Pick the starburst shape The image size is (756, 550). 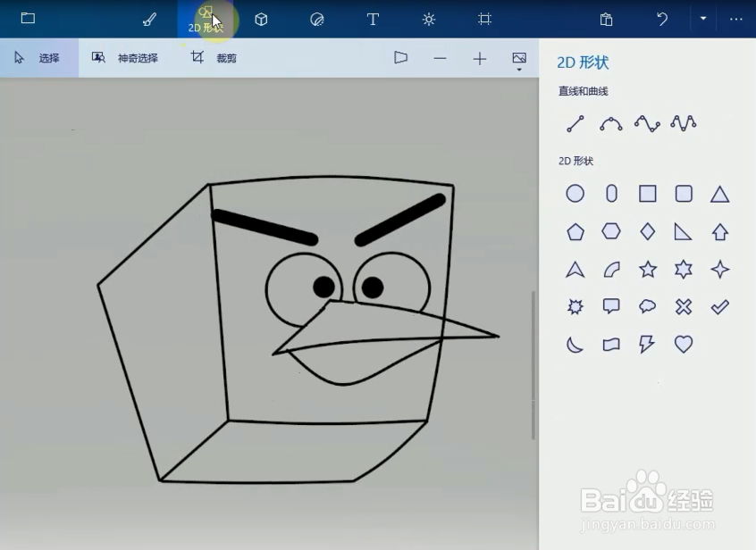(575, 306)
